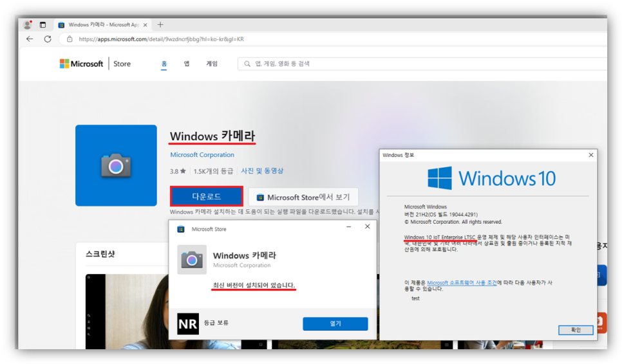Click the Windows 10 IoT Enterprise LTSC text
The width and height of the screenshot is (622, 364).
440,237
